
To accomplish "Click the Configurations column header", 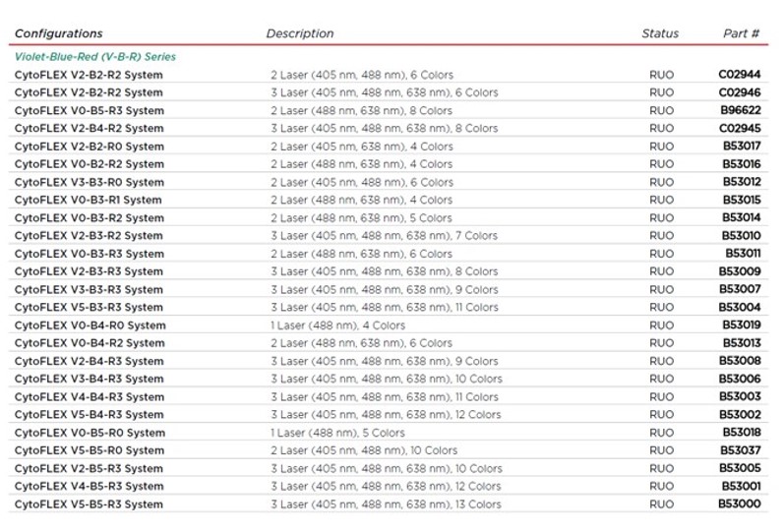I will [x=58, y=33].
